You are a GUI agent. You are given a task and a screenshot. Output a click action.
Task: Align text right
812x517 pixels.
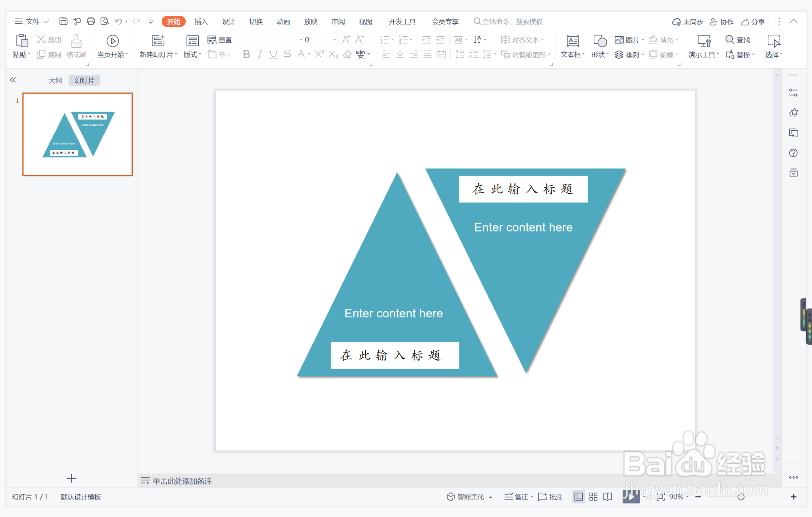[x=414, y=54]
